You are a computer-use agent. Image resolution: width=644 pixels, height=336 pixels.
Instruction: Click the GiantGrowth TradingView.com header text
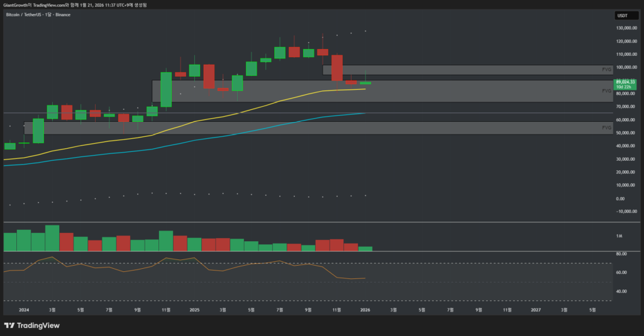click(x=75, y=3)
